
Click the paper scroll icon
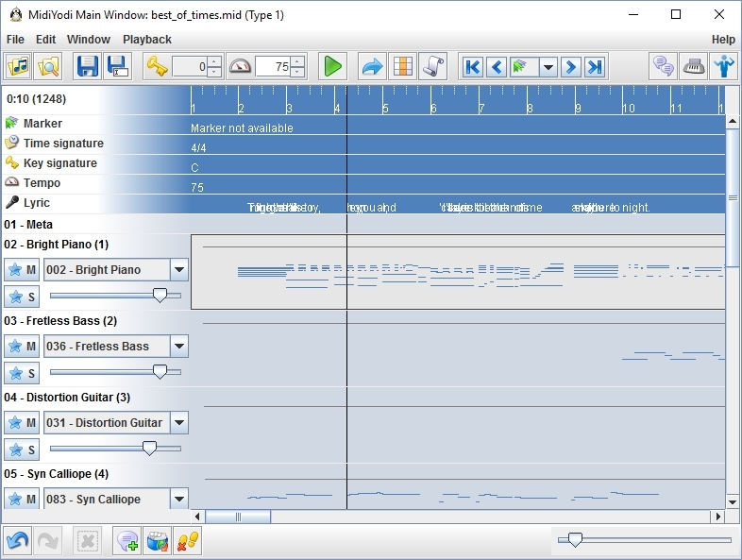click(433, 66)
